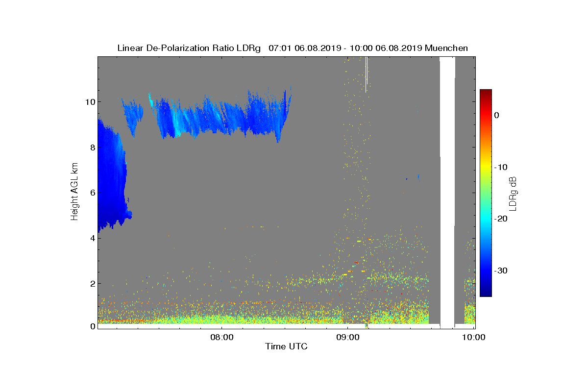The height and width of the screenshot is (392, 588).
Task: Click the "10:00" time tick label
Action: (x=473, y=337)
